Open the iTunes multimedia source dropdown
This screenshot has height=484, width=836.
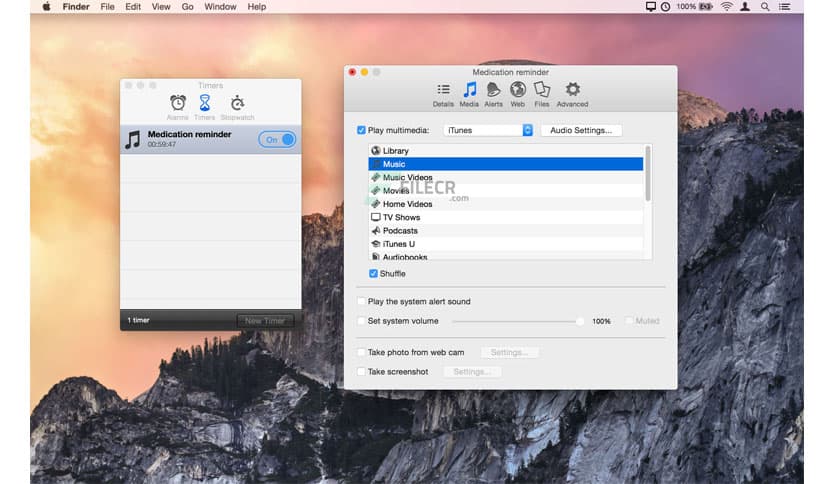tap(488, 130)
